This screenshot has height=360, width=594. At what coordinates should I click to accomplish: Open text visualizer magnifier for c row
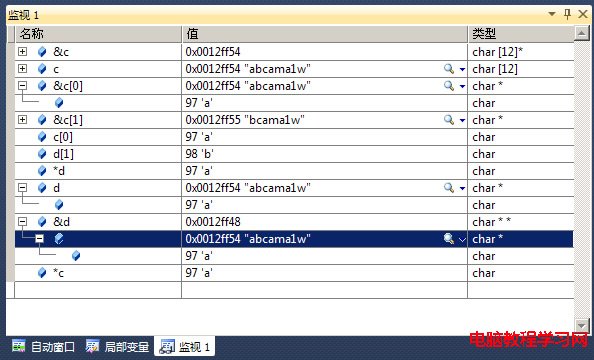(x=449, y=69)
